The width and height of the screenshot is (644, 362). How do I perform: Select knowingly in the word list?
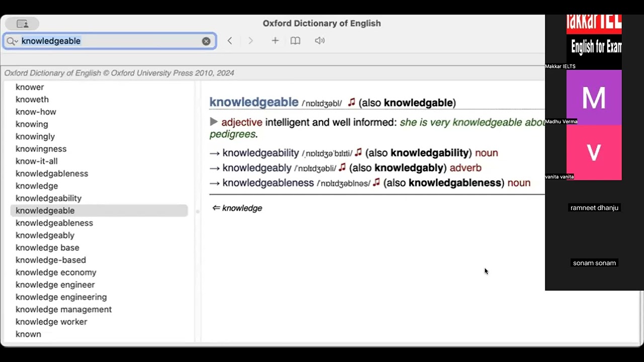pos(35,136)
